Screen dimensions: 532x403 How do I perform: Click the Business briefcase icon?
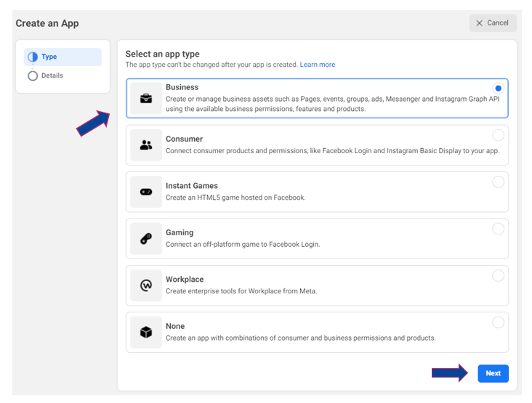(146, 98)
